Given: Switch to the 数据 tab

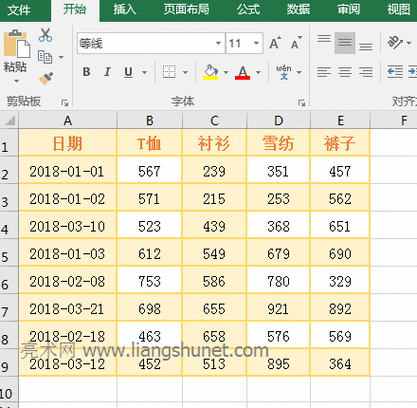Looking at the screenshot, I should coord(299,10).
